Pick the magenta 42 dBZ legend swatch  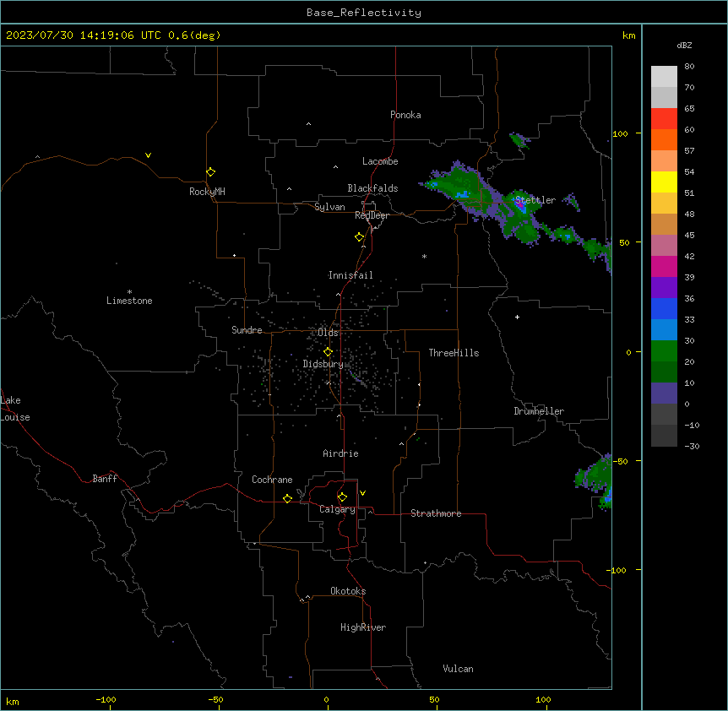[664, 266]
